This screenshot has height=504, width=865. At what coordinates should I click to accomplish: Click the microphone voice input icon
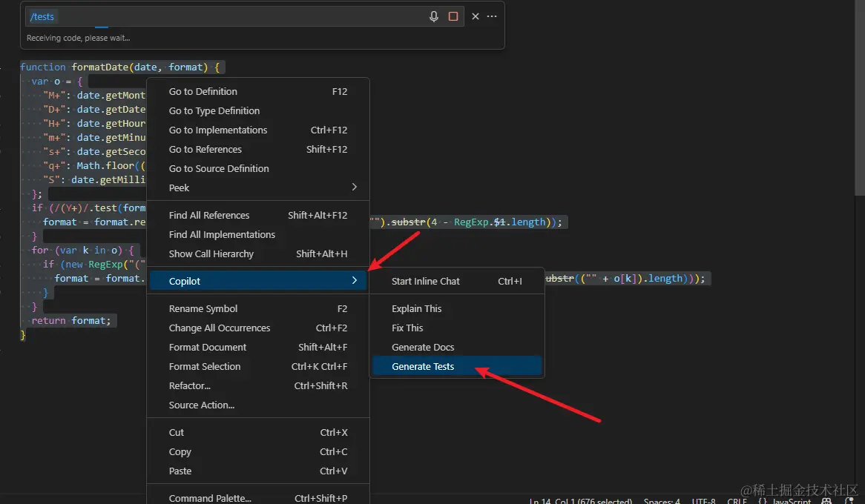point(433,16)
